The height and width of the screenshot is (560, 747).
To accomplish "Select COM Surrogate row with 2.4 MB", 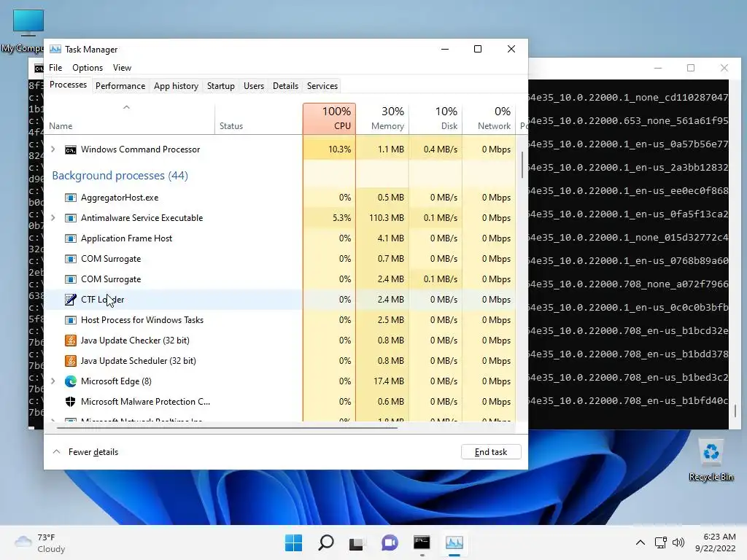I will (279, 279).
